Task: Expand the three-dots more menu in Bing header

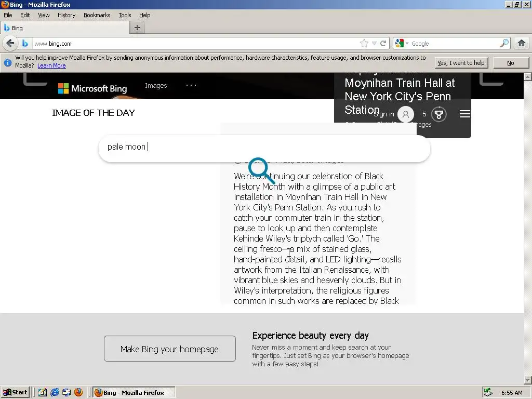Action: coord(191,85)
